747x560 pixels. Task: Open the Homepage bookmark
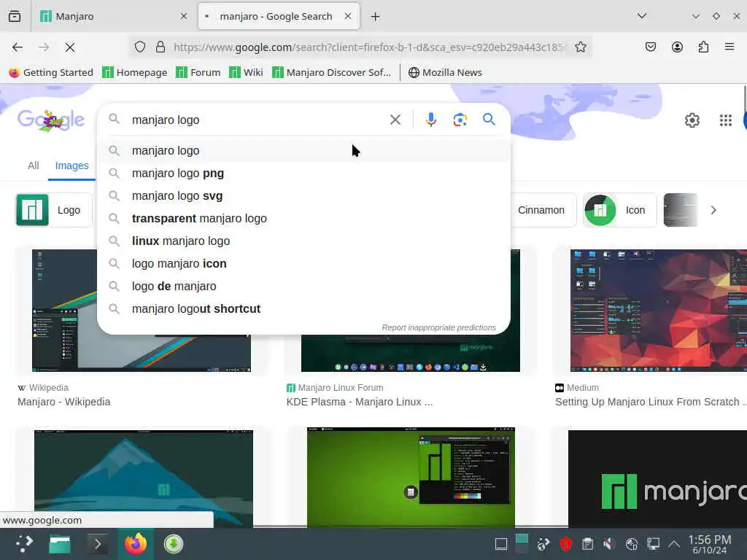135,72
